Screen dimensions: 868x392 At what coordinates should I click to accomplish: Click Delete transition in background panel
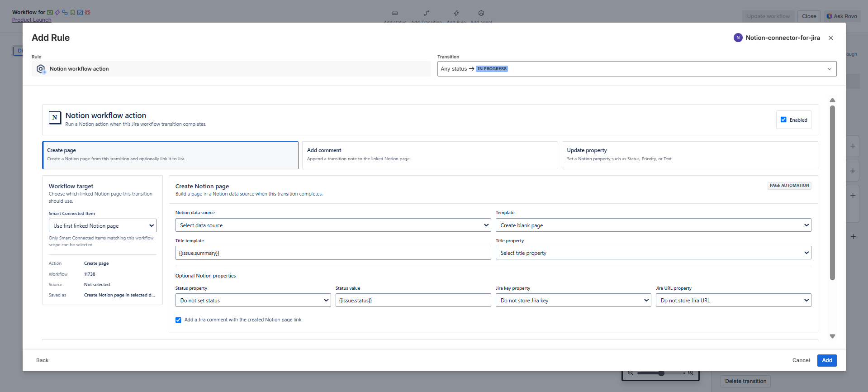745,381
